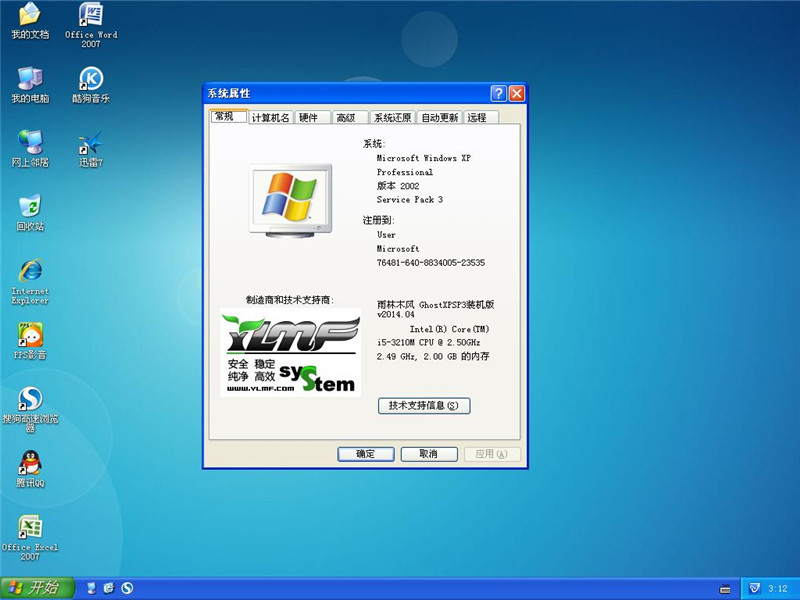The width and height of the screenshot is (800, 600).
Task: Click the "系统:" heading label
Action: 374,144
